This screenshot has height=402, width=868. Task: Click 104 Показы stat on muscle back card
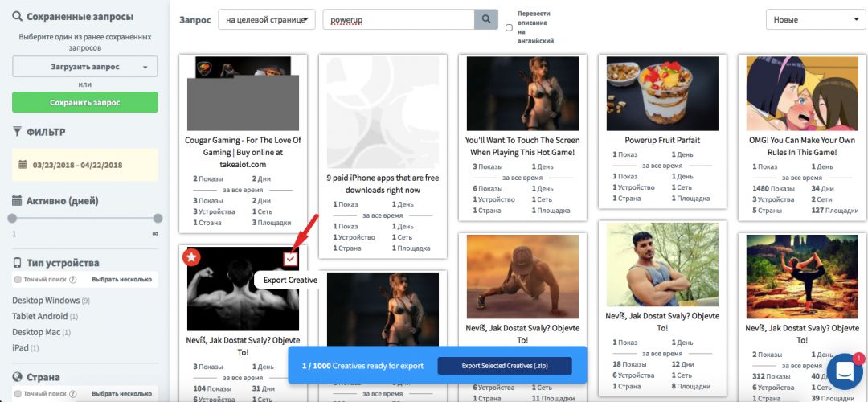click(x=211, y=388)
